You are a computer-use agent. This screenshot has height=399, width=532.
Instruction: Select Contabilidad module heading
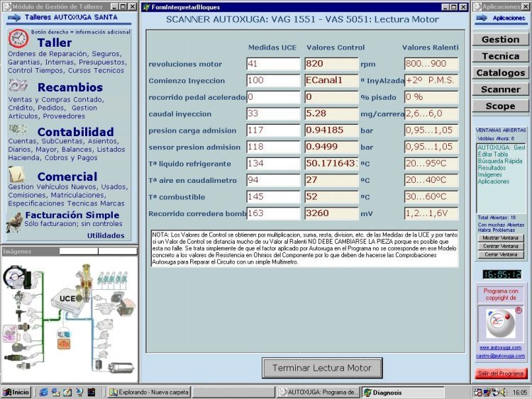[75, 132]
